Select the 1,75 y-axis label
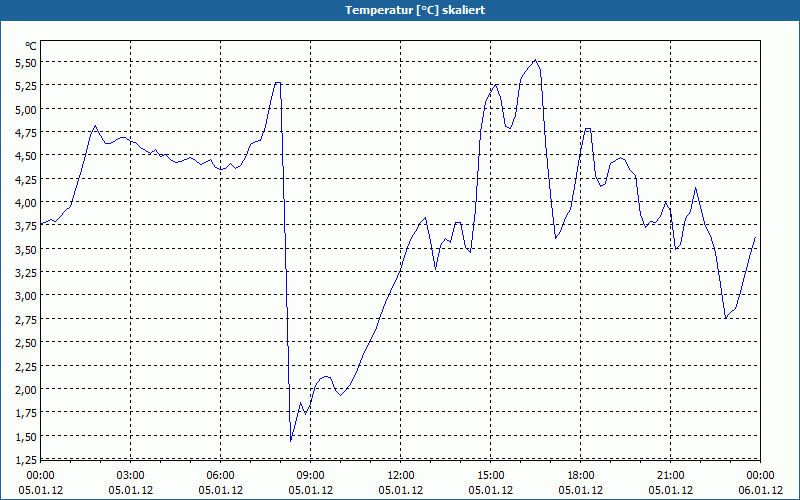This screenshot has height=500, width=800. click(26, 413)
